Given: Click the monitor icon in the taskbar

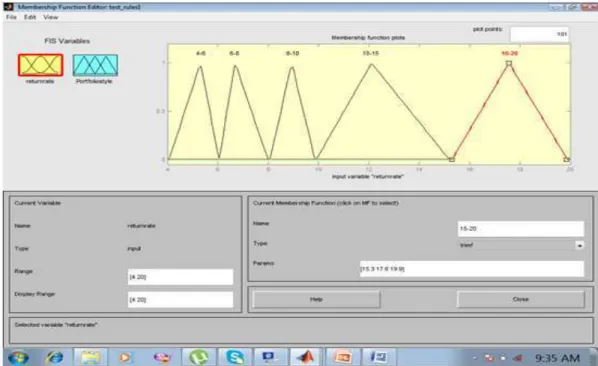Looking at the screenshot, I should pos(270,357).
